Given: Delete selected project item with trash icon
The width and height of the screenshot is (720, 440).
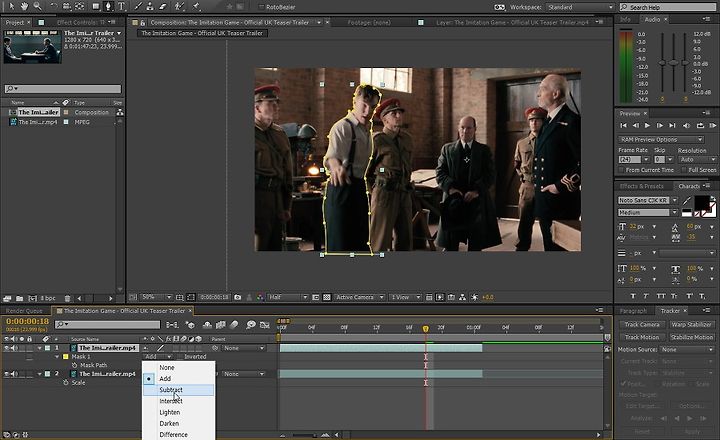Looking at the screenshot, I should tap(68, 298).
